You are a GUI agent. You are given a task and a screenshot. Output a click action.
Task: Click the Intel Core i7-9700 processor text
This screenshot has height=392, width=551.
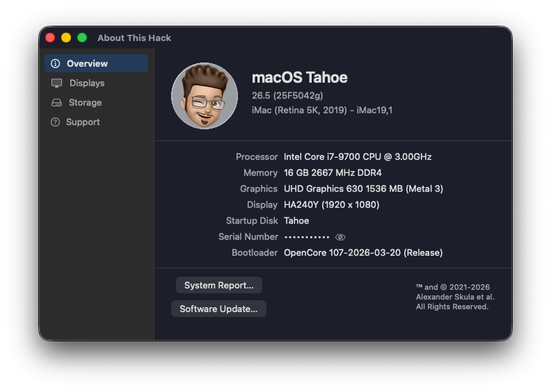click(x=358, y=157)
